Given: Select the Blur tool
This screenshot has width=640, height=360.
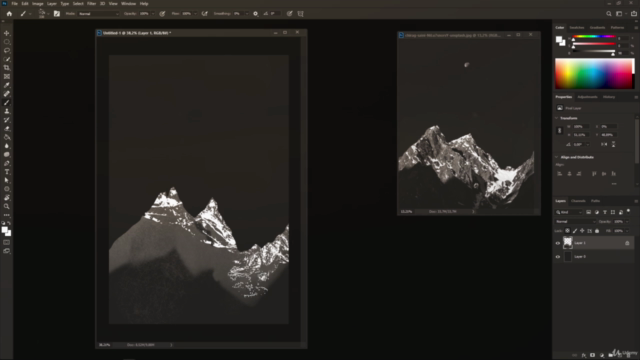Looking at the screenshot, I should point(7,146).
